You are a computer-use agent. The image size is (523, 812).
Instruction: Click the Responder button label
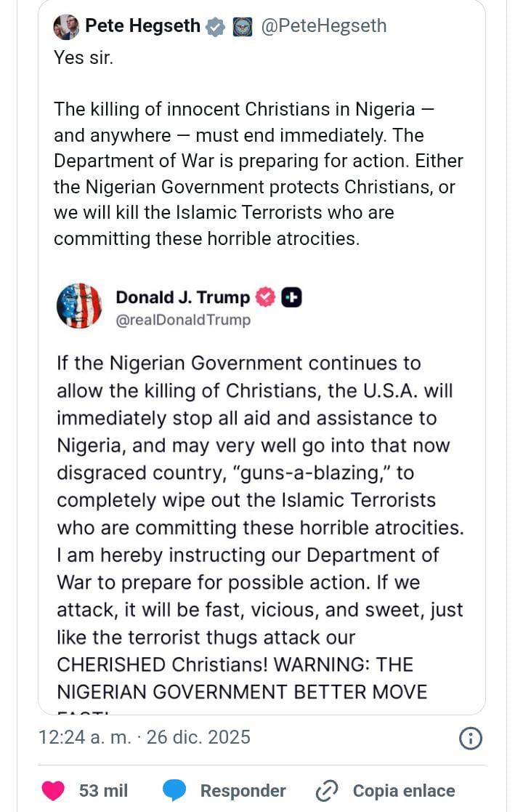click(x=243, y=791)
